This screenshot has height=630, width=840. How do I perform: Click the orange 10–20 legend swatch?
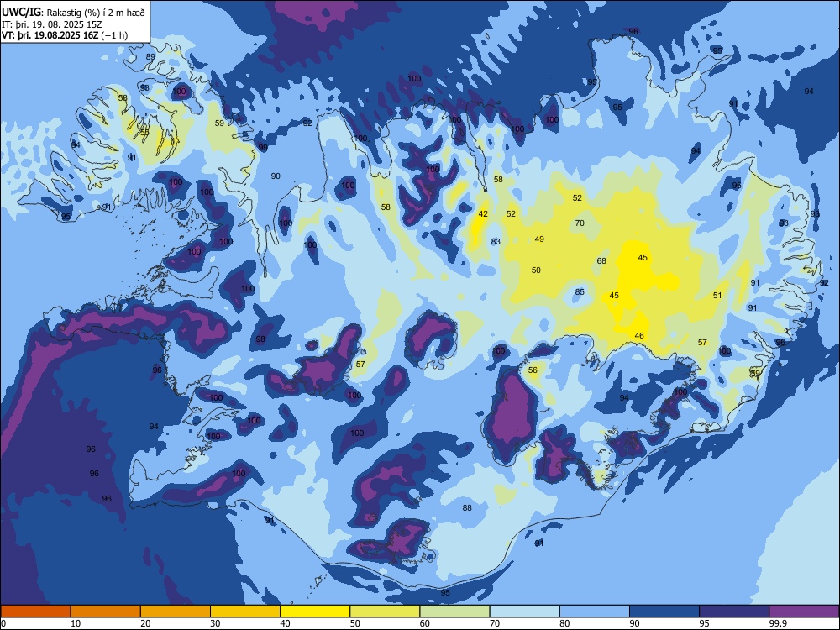106,612
